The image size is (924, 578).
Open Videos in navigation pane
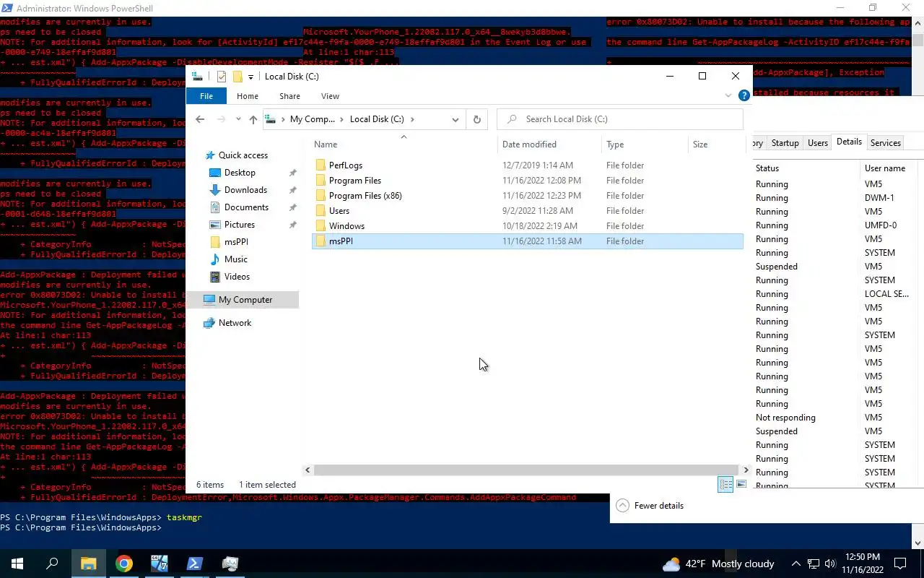point(237,277)
